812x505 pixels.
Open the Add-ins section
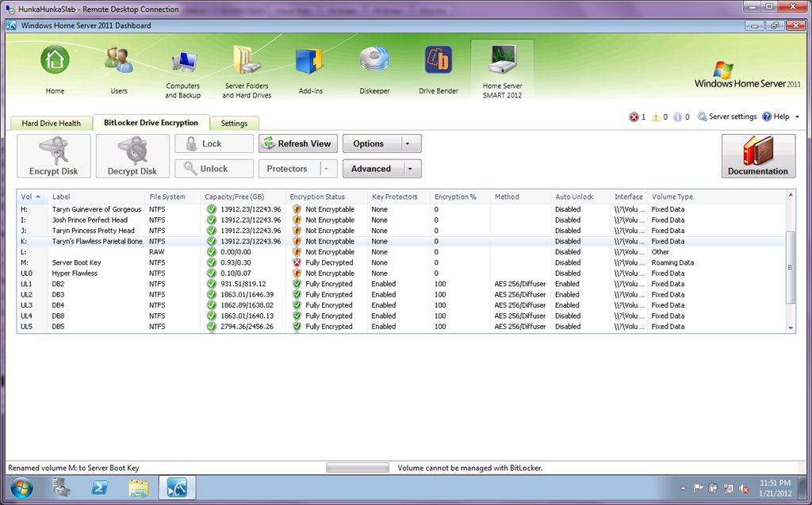[311, 70]
